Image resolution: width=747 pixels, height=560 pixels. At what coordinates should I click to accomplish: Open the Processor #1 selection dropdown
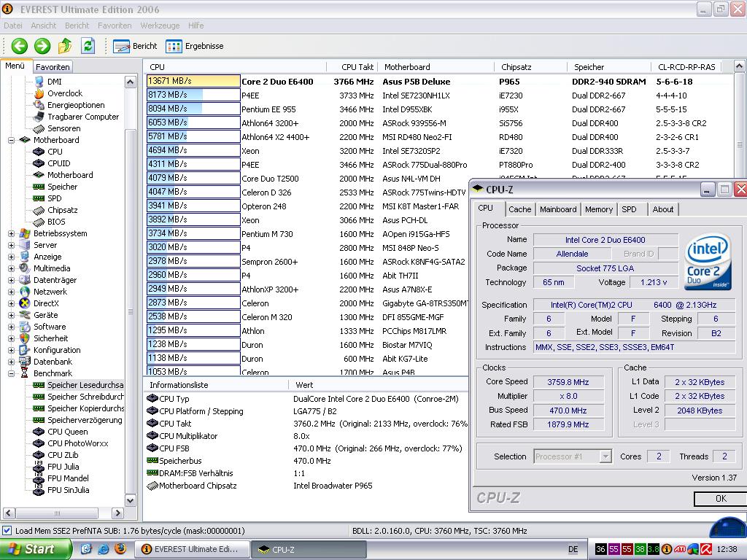tap(605, 456)
